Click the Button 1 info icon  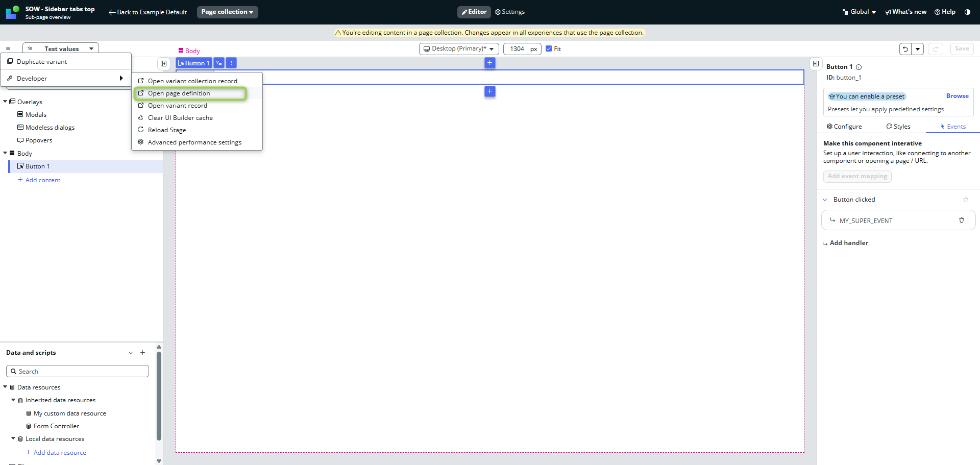[859, 67]
